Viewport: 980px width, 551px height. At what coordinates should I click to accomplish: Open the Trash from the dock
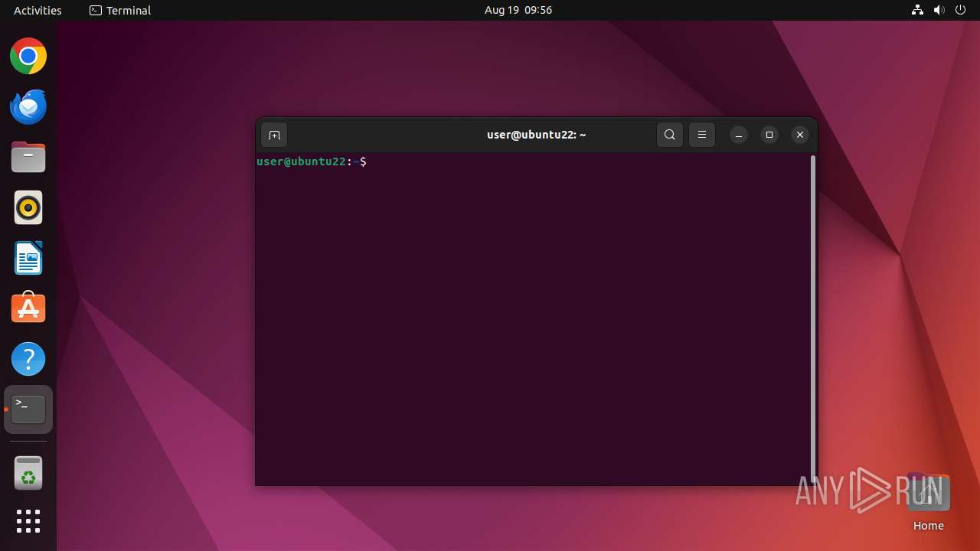(x=28, y=473)
